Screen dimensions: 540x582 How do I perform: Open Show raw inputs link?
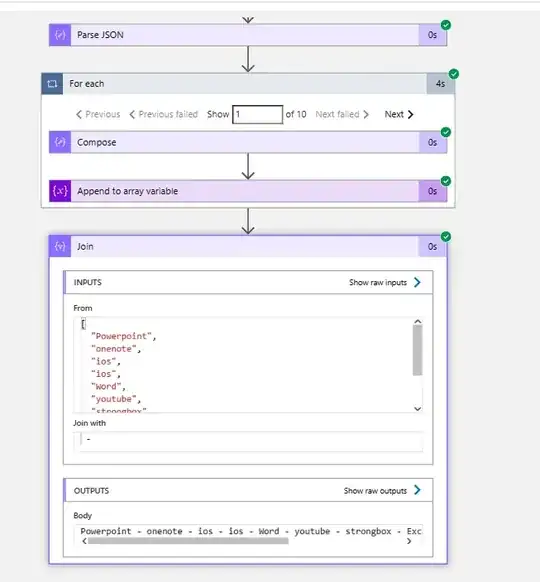(378, 282)
